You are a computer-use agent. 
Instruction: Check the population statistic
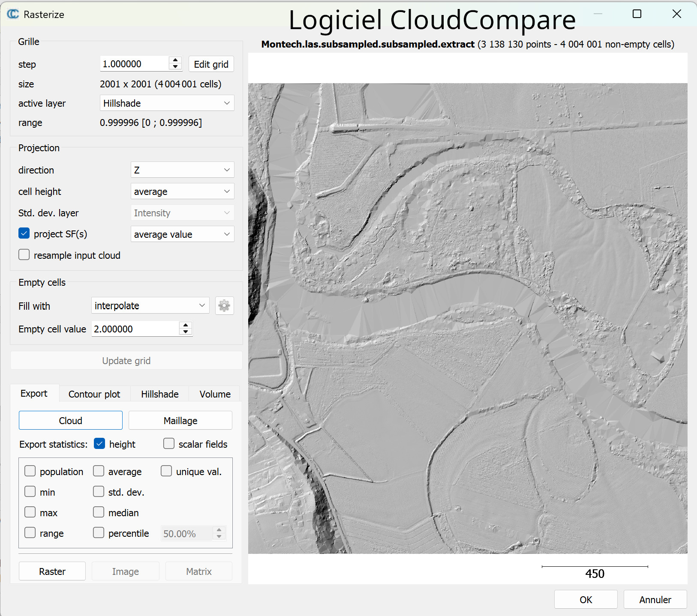tap(30, 471)
